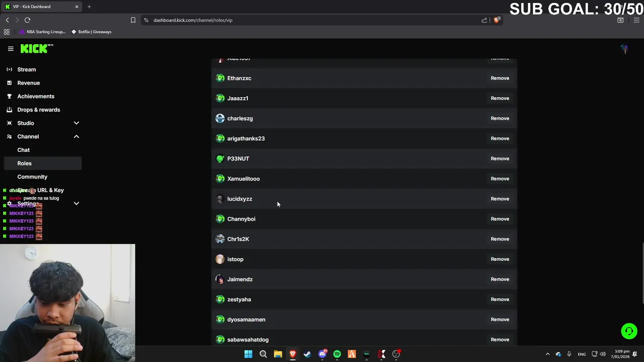644x362 pixels.
Task: Click Jaimendz's avatar picture
Action: tap(220, 279)
